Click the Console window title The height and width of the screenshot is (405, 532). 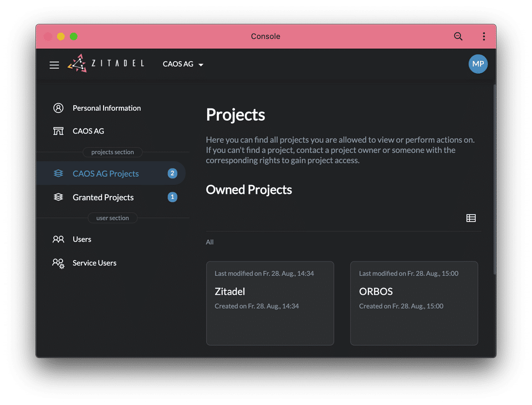click(x=265, y=37)
